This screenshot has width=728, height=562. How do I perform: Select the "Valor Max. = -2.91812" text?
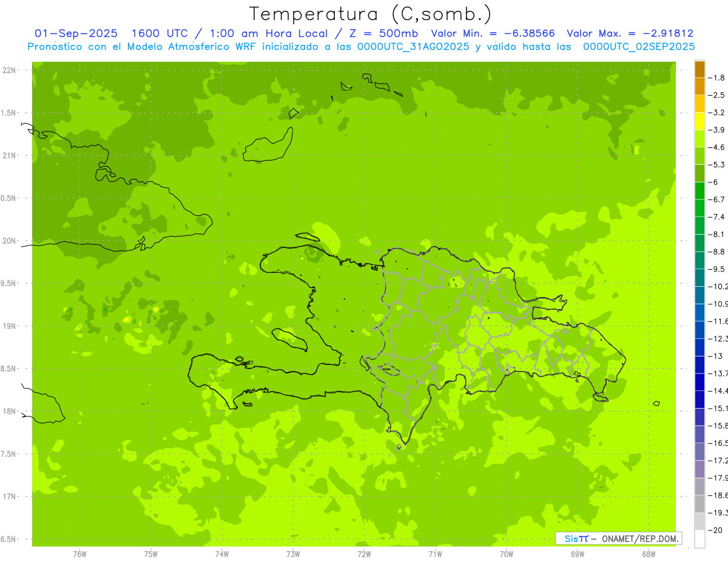point(630,33)
